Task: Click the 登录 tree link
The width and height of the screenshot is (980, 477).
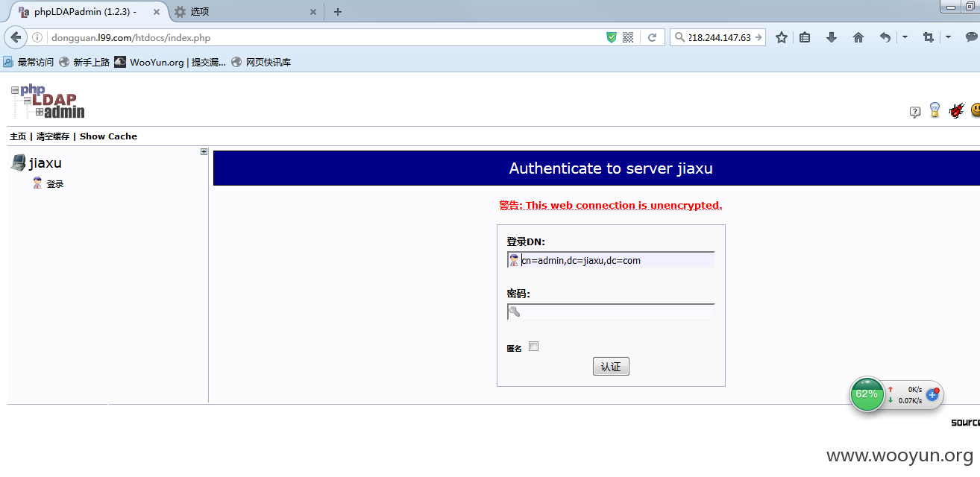Action: pos(55,184)
